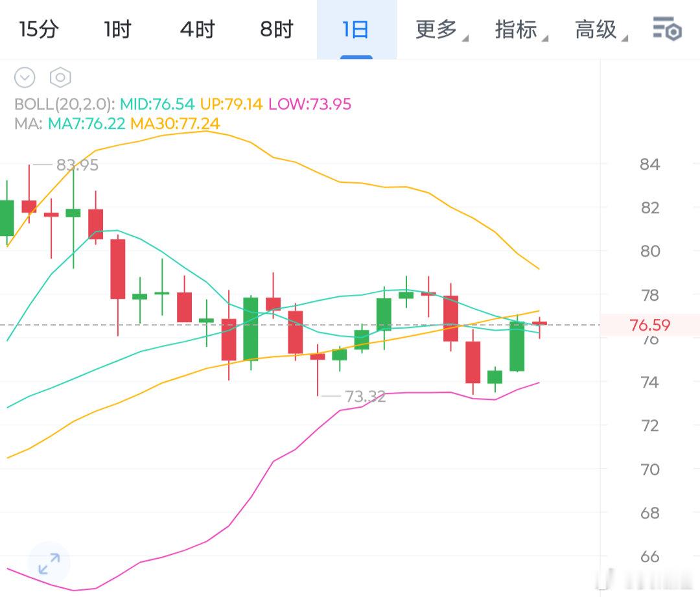
Task: Click the 83.95 high price marker
Action: tap(77, 165)
